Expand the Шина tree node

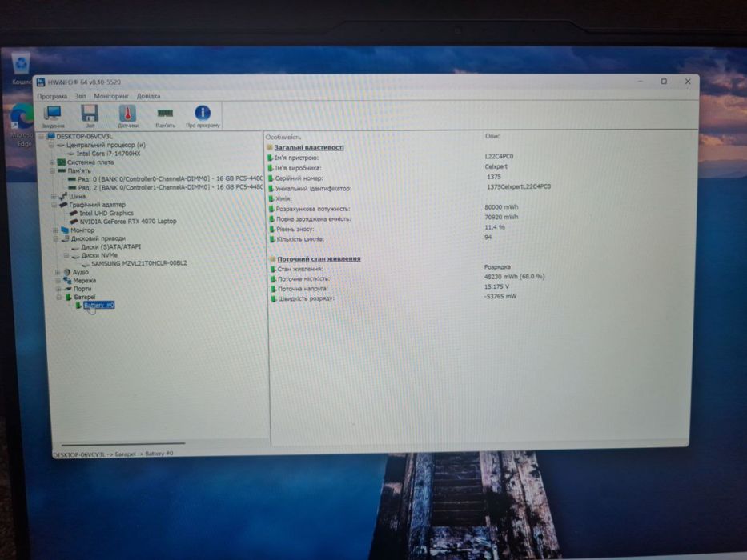point(54,196)
